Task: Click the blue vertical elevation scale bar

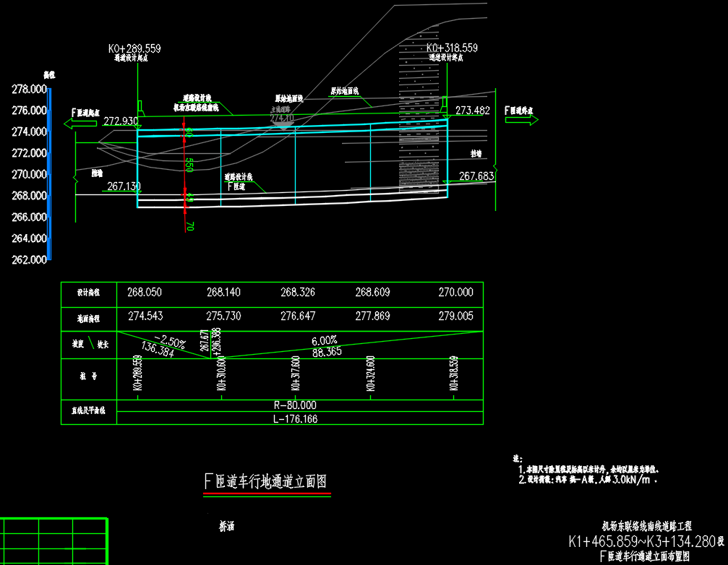Action: coord(49,173)
